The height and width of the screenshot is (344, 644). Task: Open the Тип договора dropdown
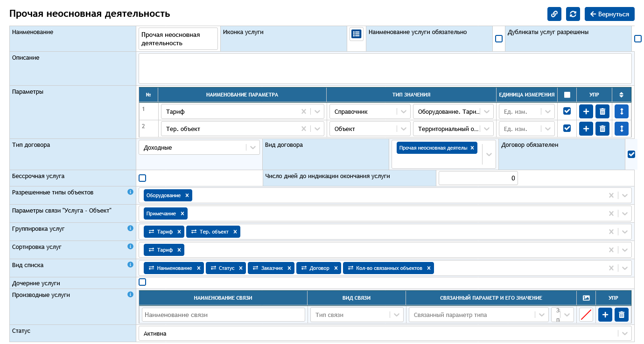[x=199, y=148]
